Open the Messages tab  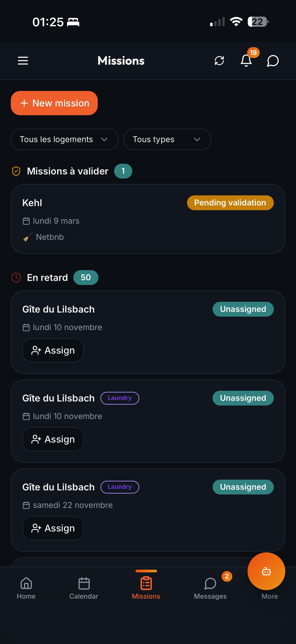pyautogui.click(x=210, y=588)
